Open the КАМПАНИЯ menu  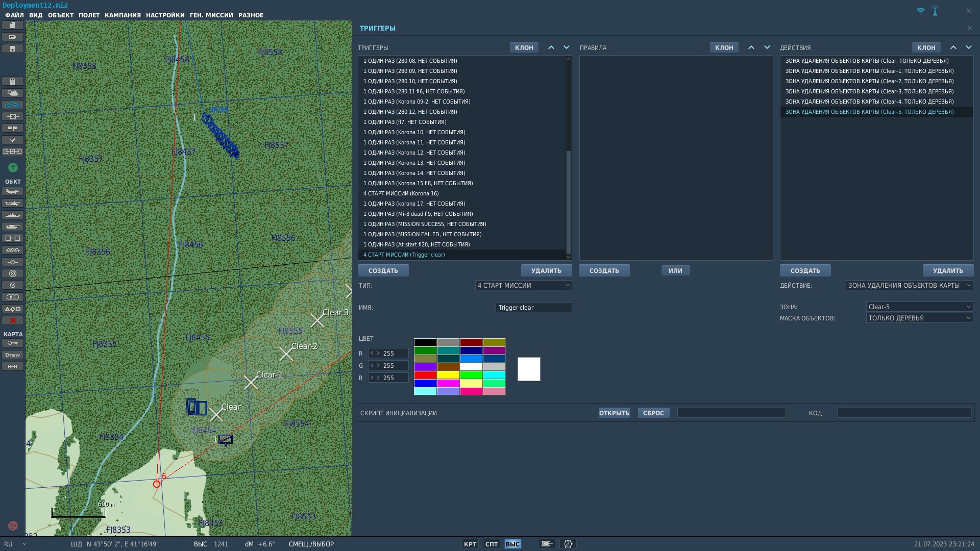click(122, 15)
